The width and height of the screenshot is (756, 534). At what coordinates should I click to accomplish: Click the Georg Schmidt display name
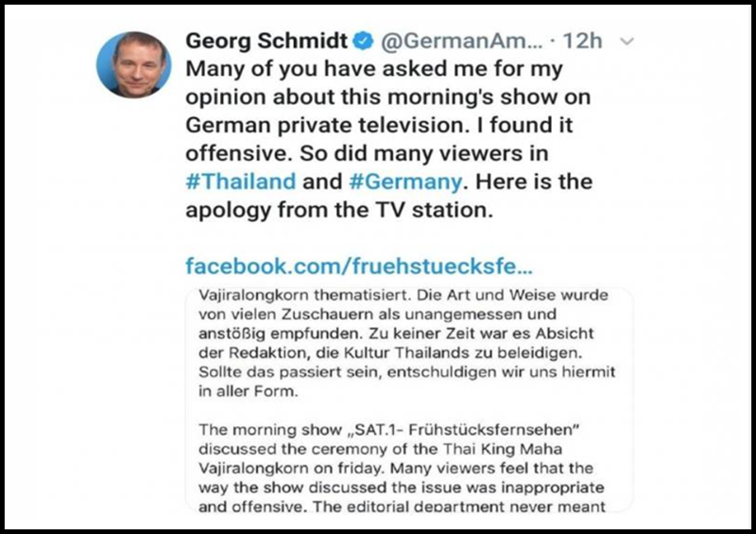(x=266, y=41)
